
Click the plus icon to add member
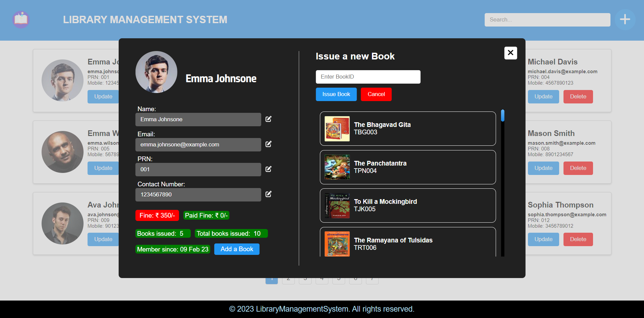tap(625, 19)
